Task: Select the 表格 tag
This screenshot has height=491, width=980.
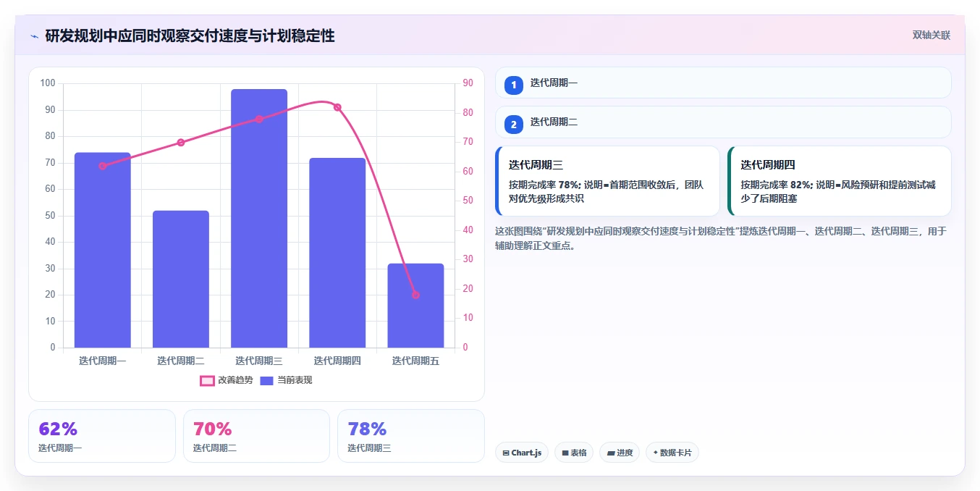Action: point(574,453)
